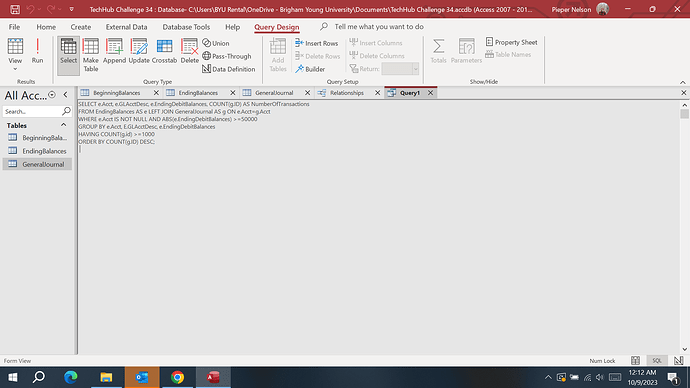This screenshot has height=388, width=690.
Task: Click Delete Rows in Query Setup
Action: (317, 56)
